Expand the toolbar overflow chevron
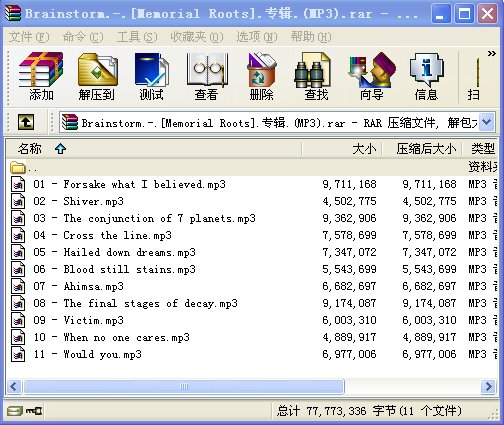 pyautogui.click(x=491, y=53)
